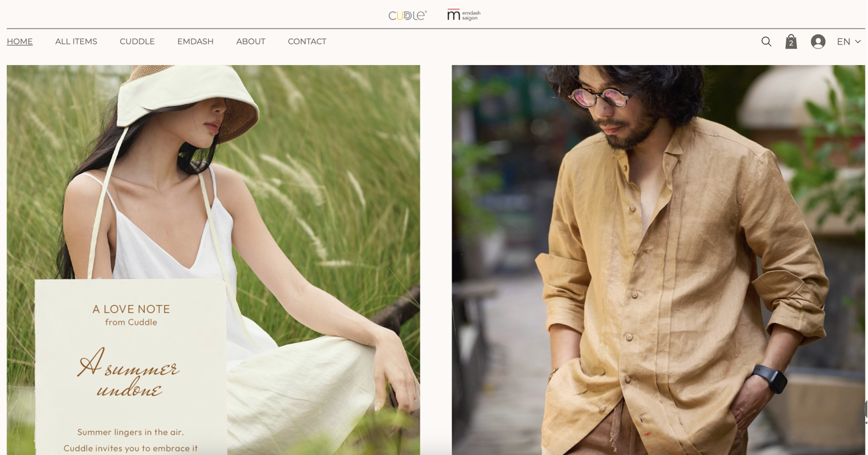Click the 'from Cuddle' text
The height and width of the screenshot is (455, 868).
[x=131, y=322]
